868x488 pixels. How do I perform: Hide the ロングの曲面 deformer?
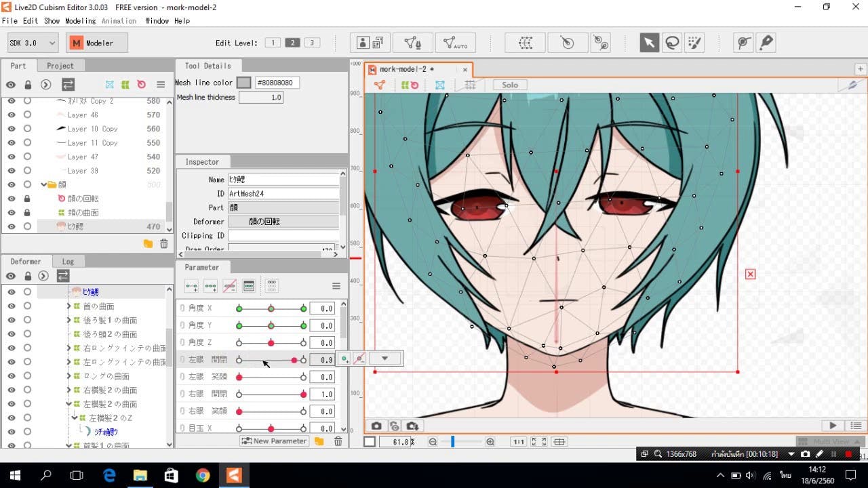(11, 376)
